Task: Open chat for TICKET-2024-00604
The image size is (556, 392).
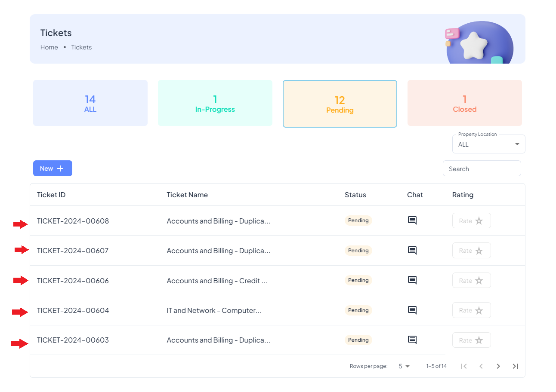Action: pyautogui.click(x=412, y=310)
